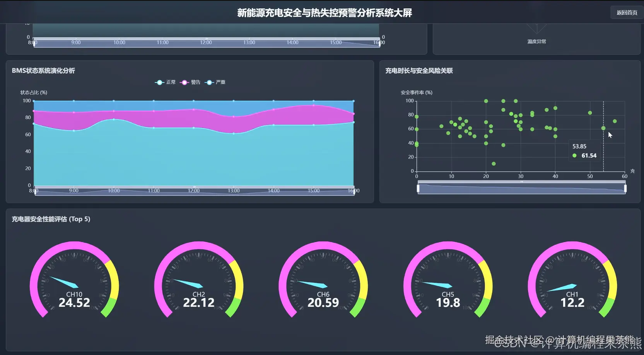The height and width of the screenshot is (355, 644).
Task: Click the 充电时长与安全风险关联 panel header
Action: (x=419, y=71)
